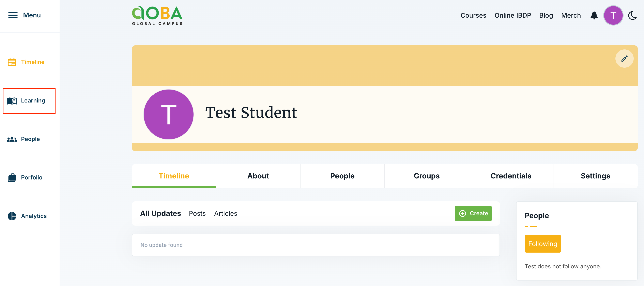Toggle dark mode with the moon icon

[632, 15]
